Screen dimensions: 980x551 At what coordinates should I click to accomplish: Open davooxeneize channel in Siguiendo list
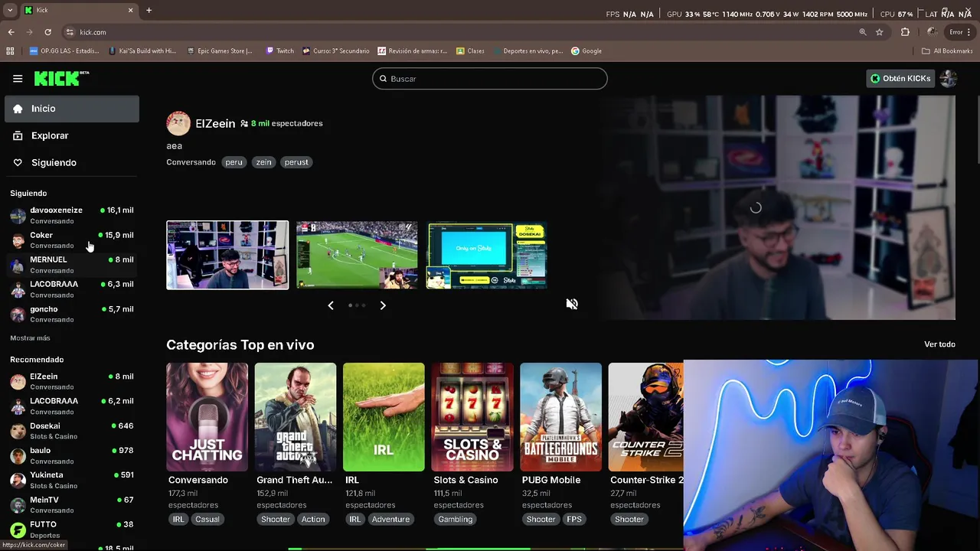(72, 215)
